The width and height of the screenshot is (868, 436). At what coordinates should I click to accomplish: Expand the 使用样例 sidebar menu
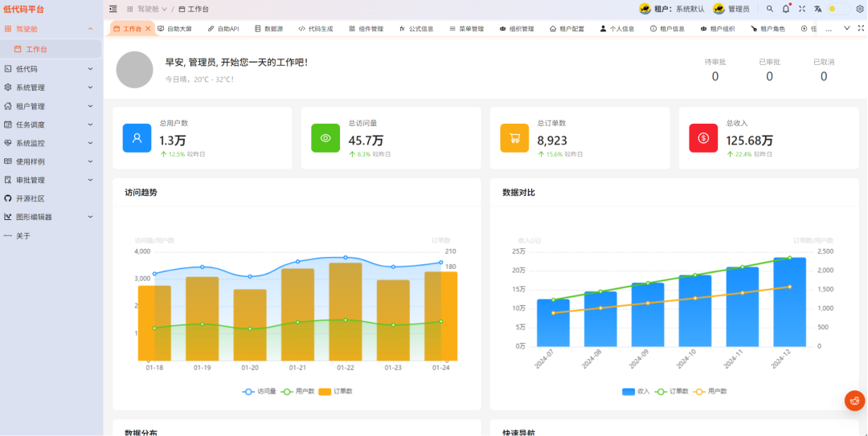point(51,161)
